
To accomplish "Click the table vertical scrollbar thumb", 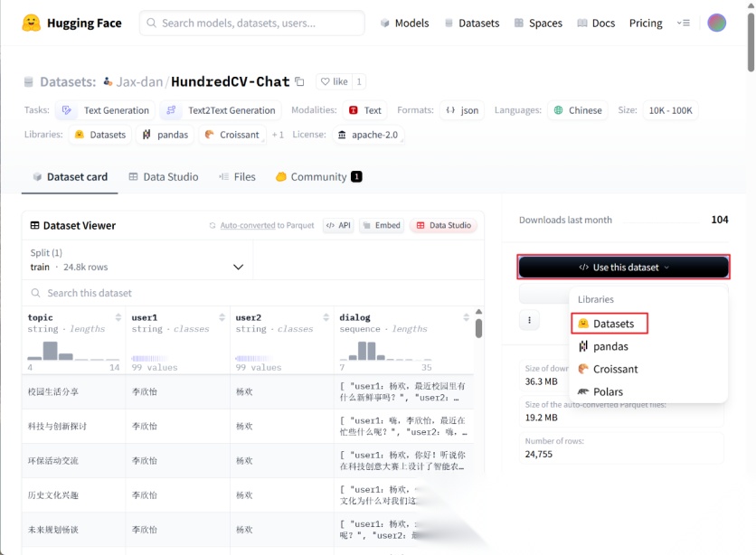I will tap(478, 328).
